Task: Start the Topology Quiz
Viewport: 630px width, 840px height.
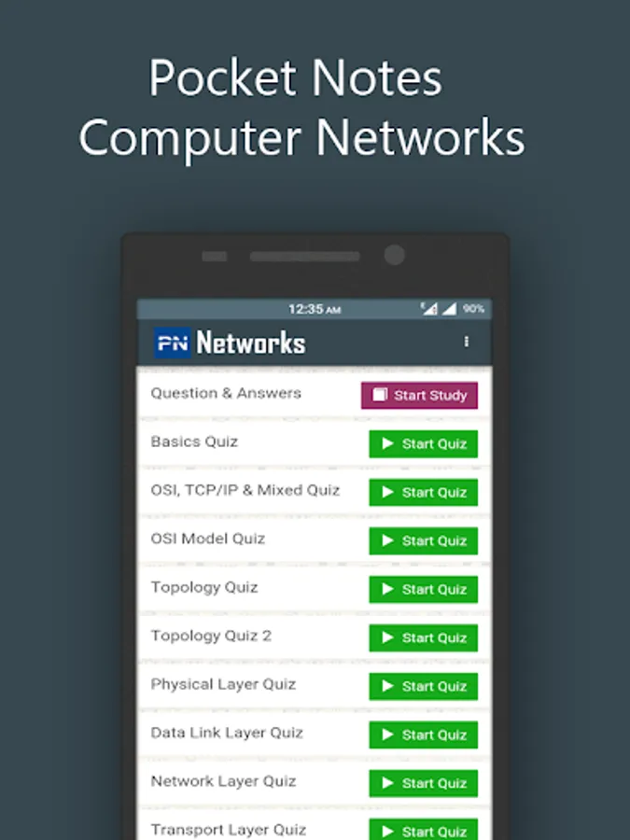Action: [423, 589]
